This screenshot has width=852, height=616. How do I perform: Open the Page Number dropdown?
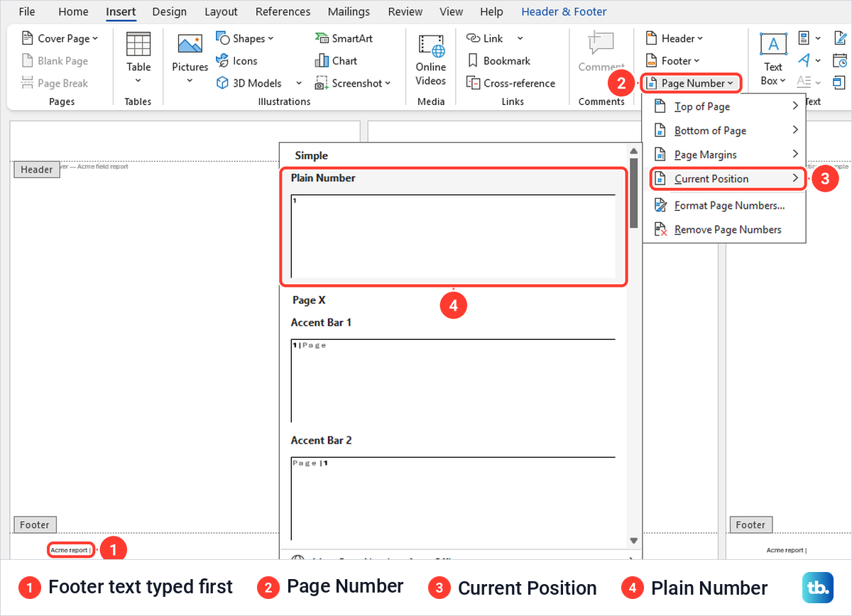[x=692, y=83]
